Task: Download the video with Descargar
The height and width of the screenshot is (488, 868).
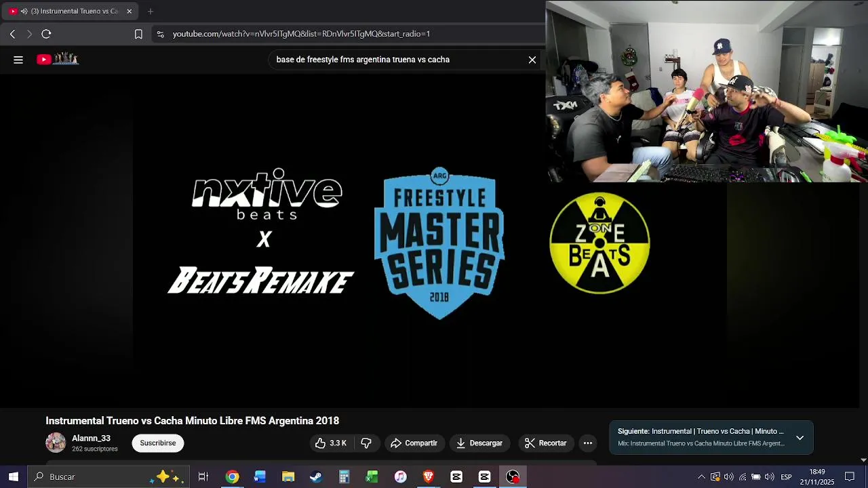Action: (x=479, y=443)
